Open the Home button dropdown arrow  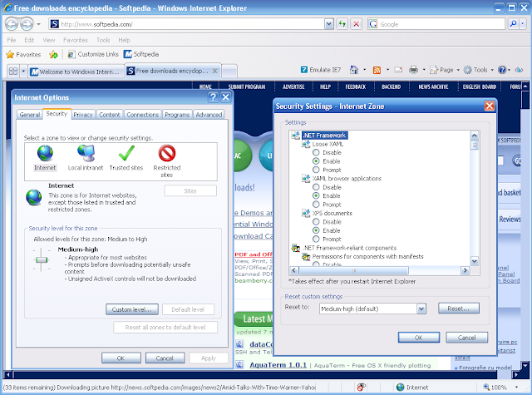pos(364,70)
